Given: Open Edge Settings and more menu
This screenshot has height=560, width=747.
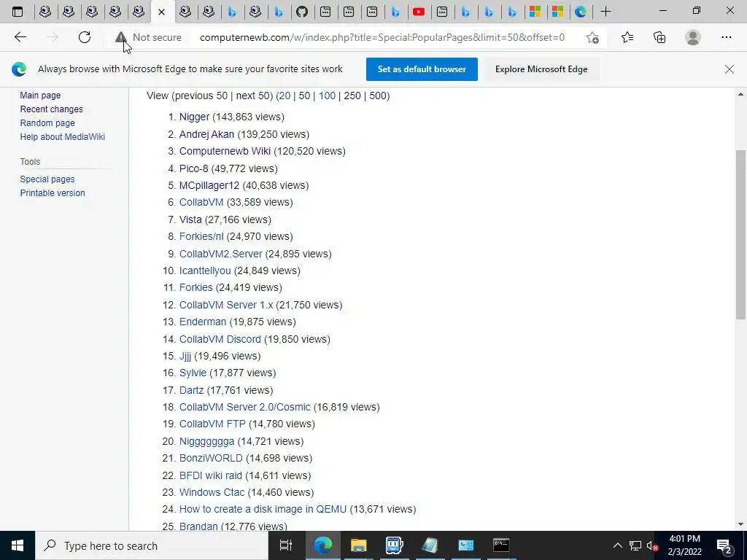Looking at the screenshot, I should (726, 37).
